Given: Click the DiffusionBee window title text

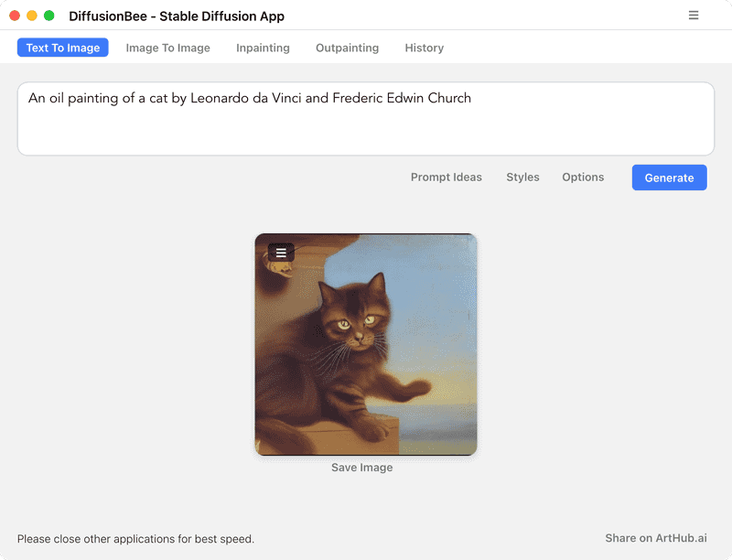Looking at the screenshot, I should coord(177,16).
